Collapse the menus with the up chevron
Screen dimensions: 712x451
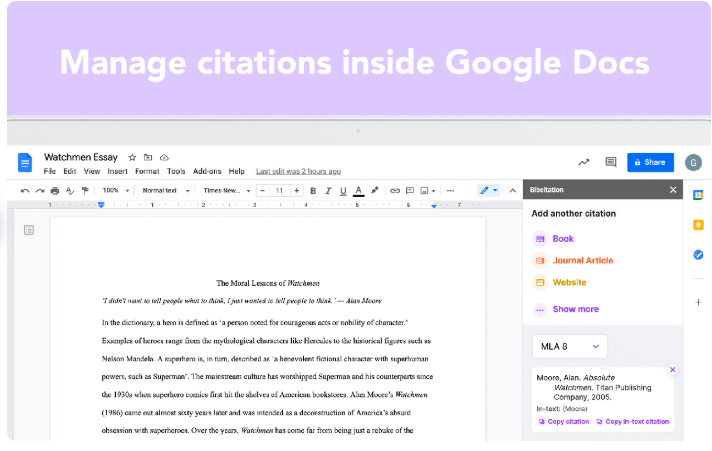513,191
